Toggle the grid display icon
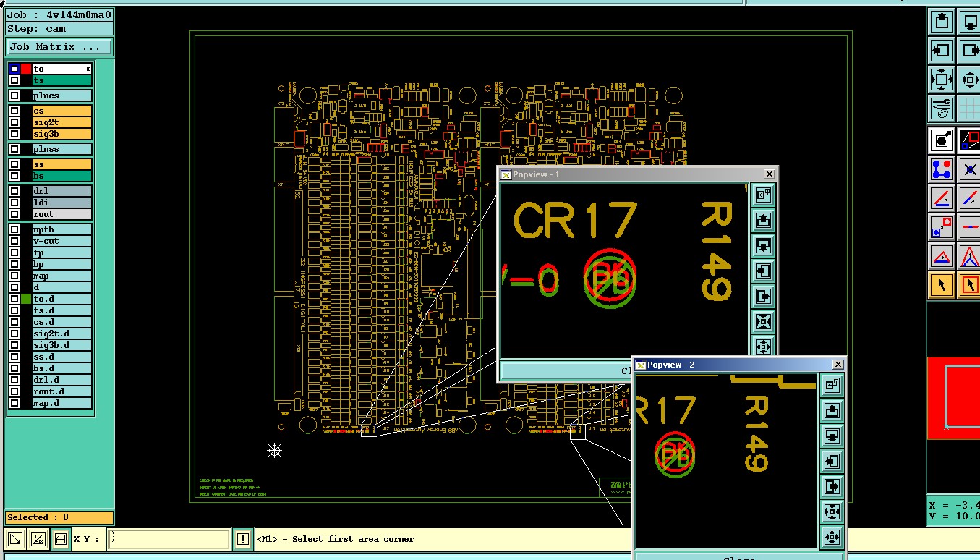The width and height of the screenshot is (980, 560). [969, 109]
